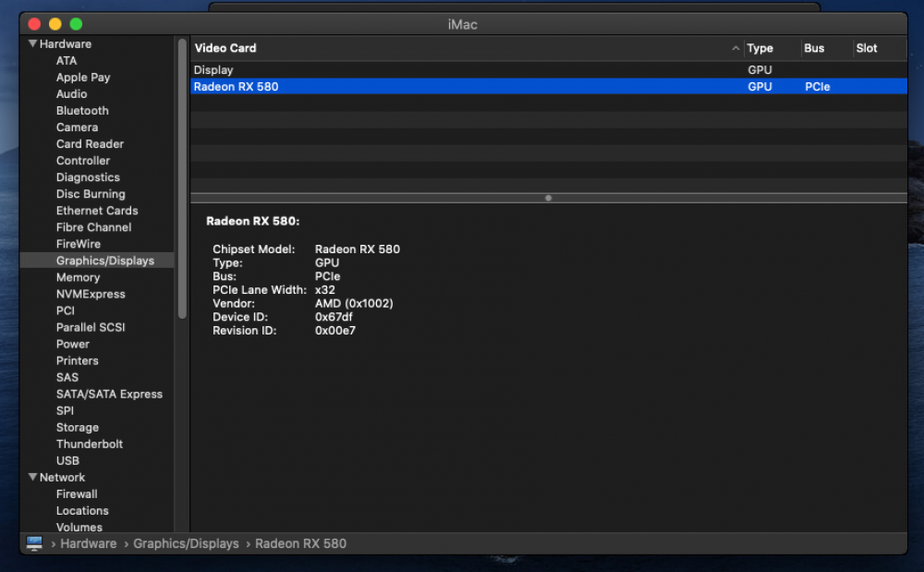Select Storage in the sidebar

(x=78, y=428)
